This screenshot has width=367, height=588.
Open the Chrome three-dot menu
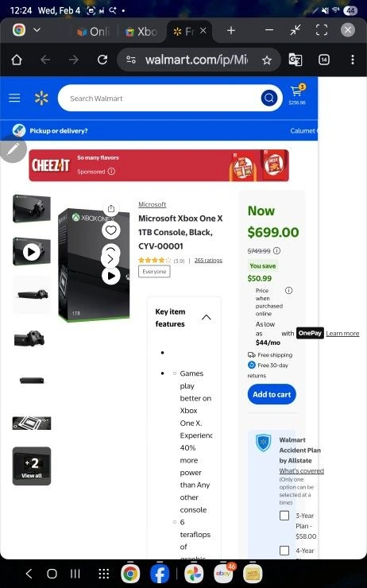pyautogui.click(x=353, y=60)
